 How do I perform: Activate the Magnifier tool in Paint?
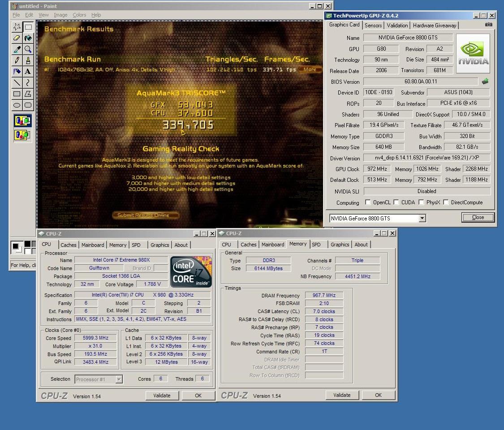[28, 49]
